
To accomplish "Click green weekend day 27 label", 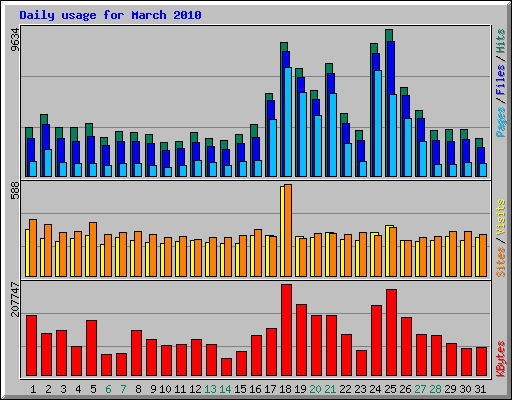I will click(x=420, y=389).
